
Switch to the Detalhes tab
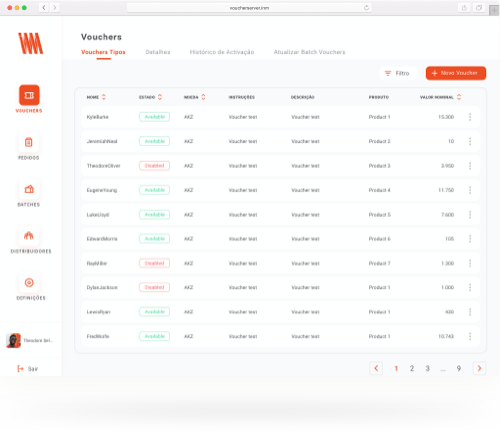pyautogui.click(x=158, y=52)
